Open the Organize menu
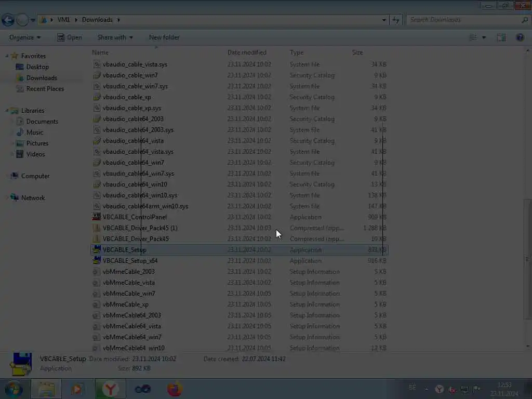The width and height of the screenshot is (532, 399). point(25,37)
